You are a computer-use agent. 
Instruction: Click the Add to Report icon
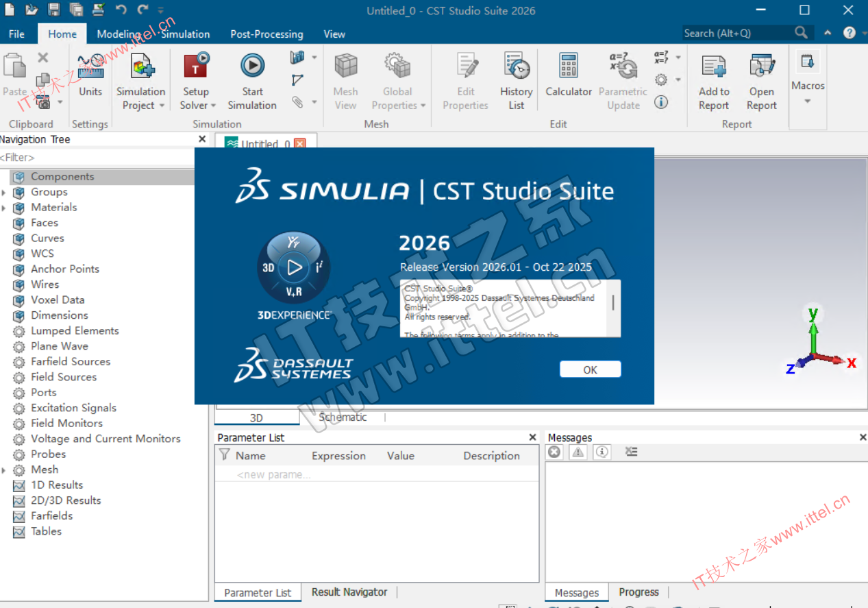tap(714, 66)
